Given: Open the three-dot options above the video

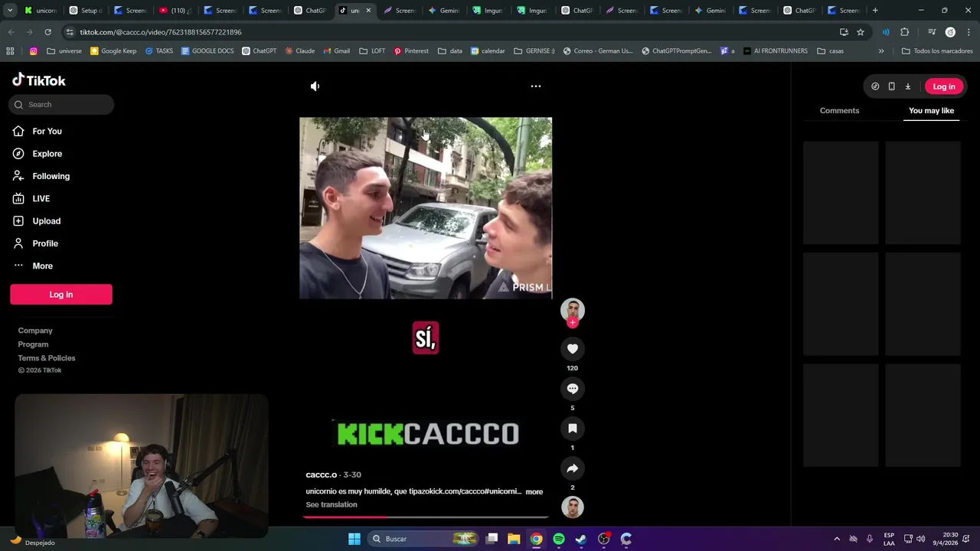Looking at the screenshot, I should (x=536, y=86).
